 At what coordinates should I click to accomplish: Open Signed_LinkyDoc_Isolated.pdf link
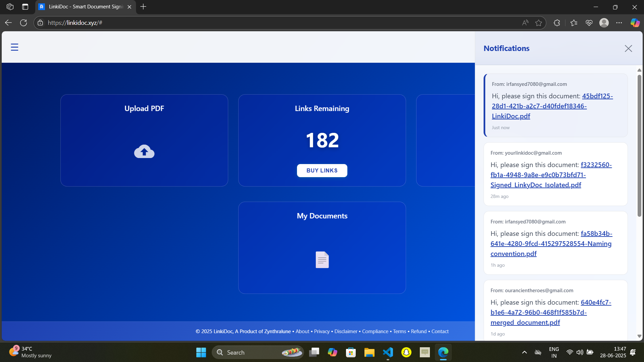coord(551,175)
